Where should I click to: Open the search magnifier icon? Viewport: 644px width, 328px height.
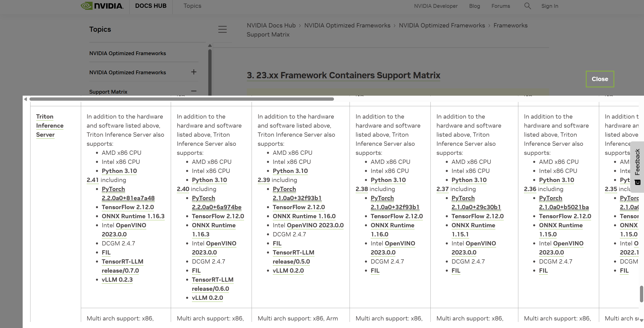coord(527,6)
